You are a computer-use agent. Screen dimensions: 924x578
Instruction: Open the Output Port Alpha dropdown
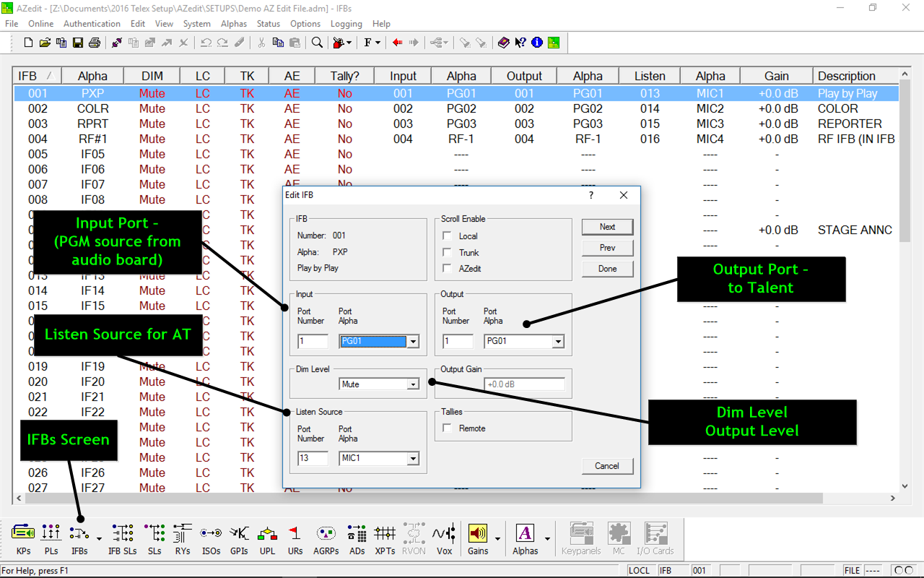point(558,342)
